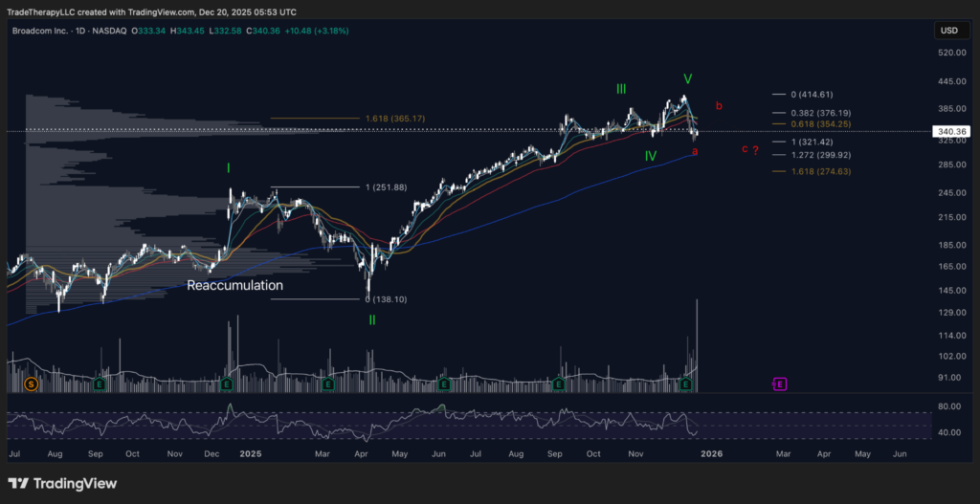
Task: Open the earnings marker near December 2024
Action: pyautogui.click(x=227, y=383)
